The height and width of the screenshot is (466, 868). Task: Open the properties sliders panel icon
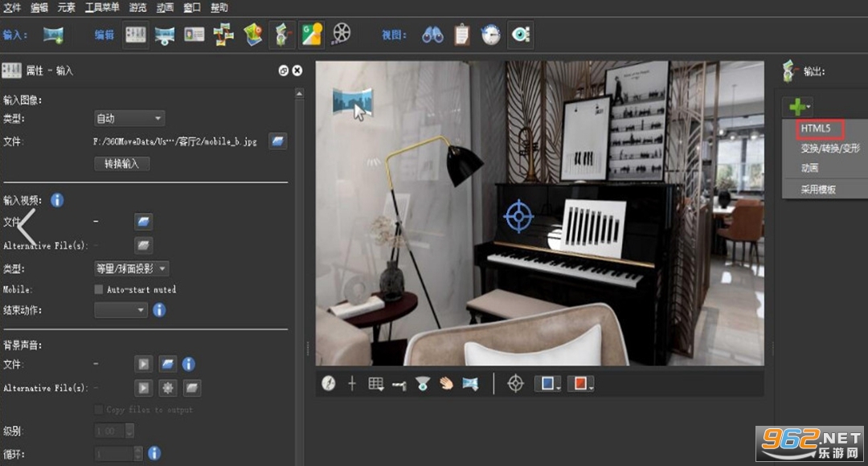tap(136, 35)
